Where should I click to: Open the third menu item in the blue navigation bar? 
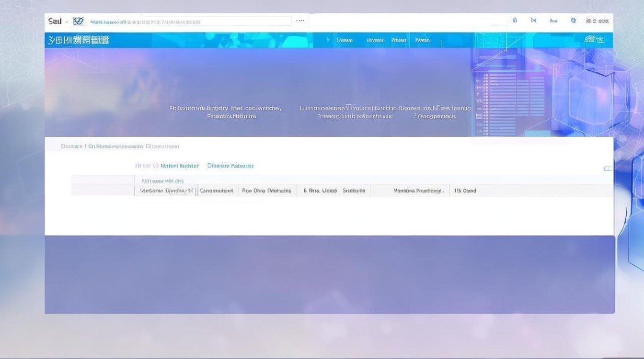[399, 40]
